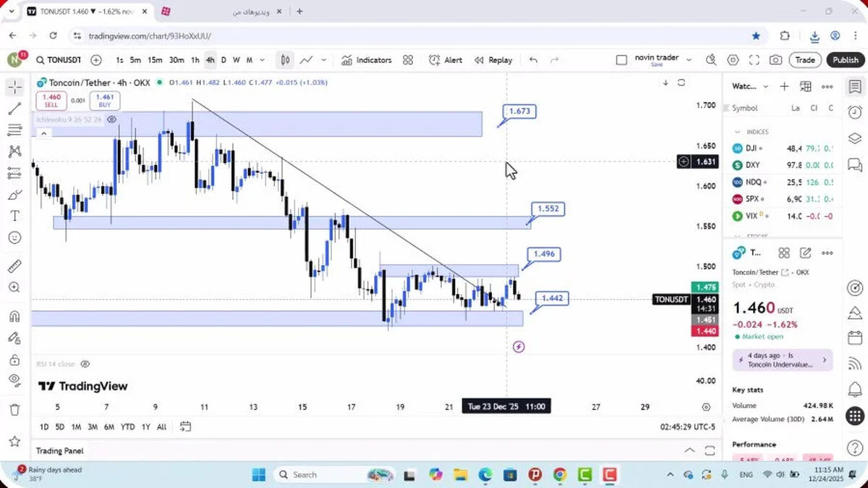Open chart settings hexagon icon

click(733, 60)
